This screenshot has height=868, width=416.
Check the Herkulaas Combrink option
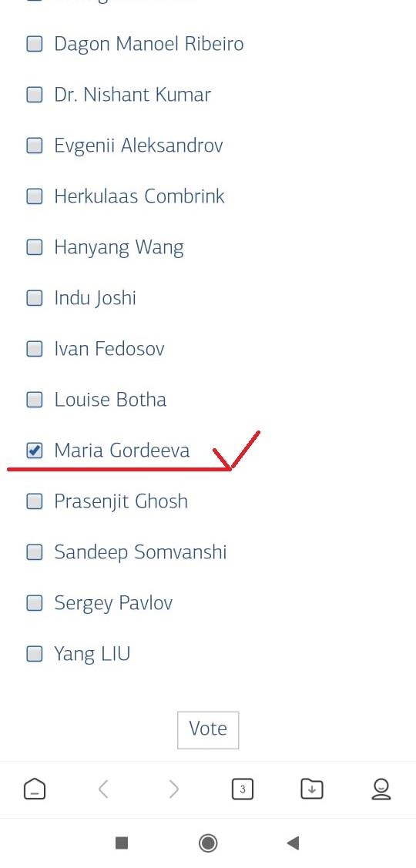click(x=35, y=196)
